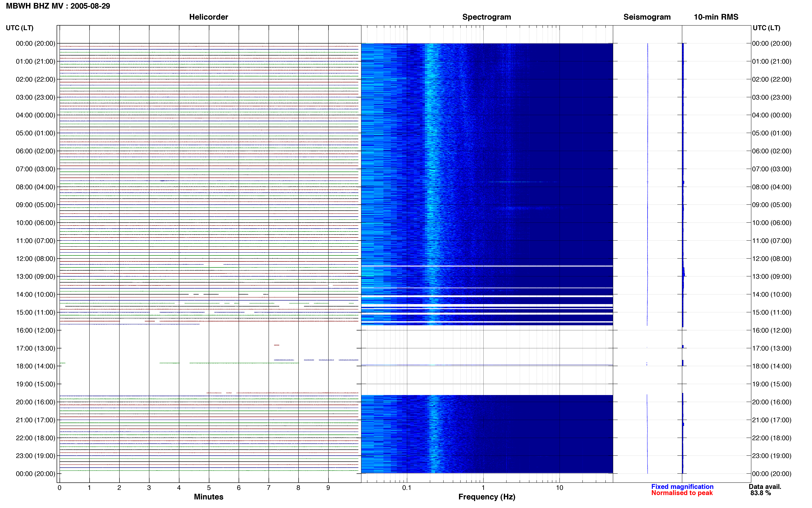Image resolution: width=812 pixels, height=508 pixels.
Task: Click the left 08:00 (04:00) time label
Action: point(36,187)
